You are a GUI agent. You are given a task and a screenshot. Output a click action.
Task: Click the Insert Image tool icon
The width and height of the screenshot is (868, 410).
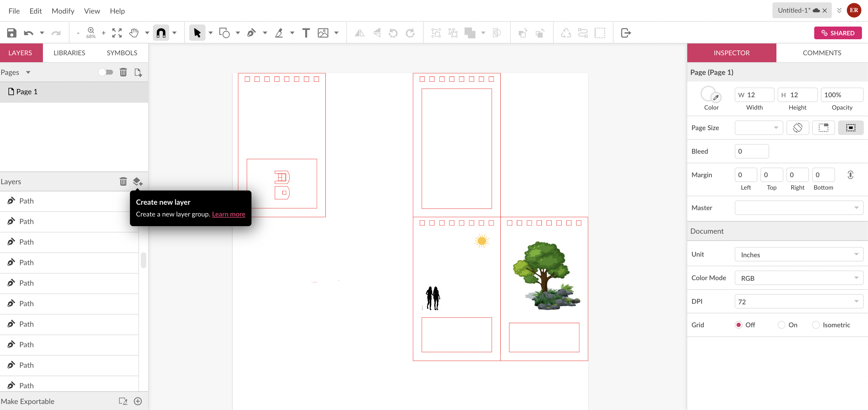tap(323, 33)
